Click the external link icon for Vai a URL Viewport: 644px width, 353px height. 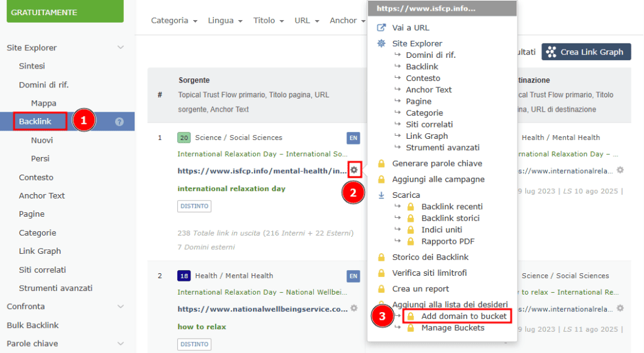coord(381,28)
